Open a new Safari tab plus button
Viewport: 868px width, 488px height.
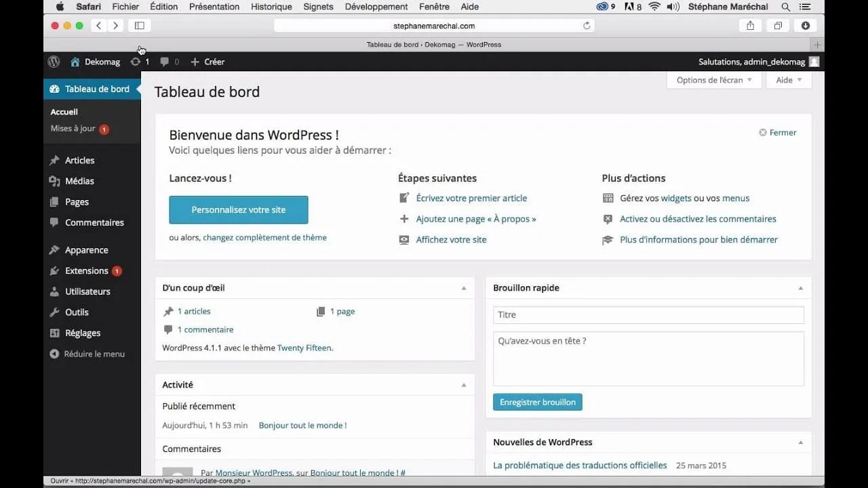pyautogui.click(x=817, y=45)
